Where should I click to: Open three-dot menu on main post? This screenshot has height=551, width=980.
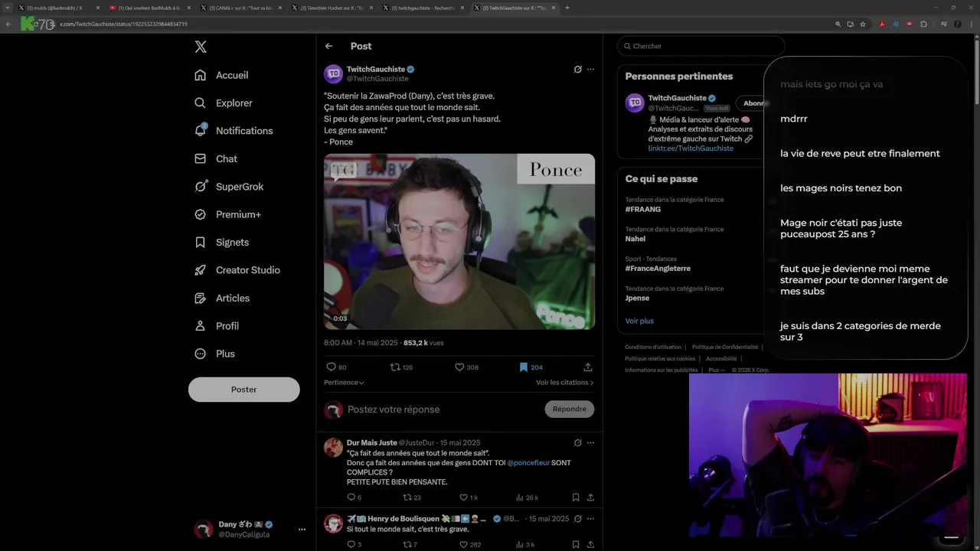click(590, 69)
